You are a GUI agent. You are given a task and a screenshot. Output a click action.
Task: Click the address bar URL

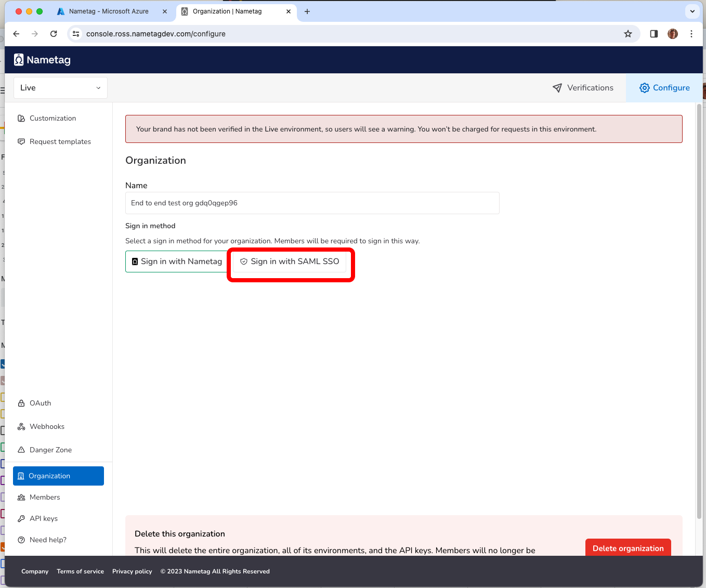(156, 34)
